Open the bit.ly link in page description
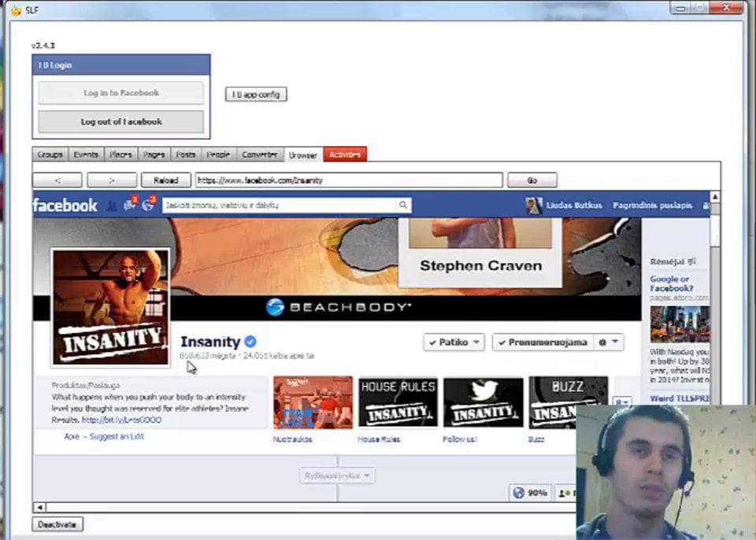Screen dimensions: 756x540 click(121, 420)
